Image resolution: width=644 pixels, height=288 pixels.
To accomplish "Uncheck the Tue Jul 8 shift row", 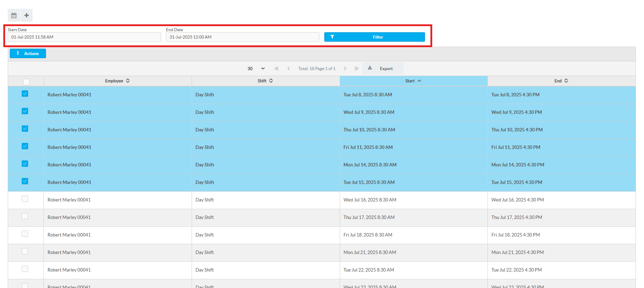I will tap(25, 94).
